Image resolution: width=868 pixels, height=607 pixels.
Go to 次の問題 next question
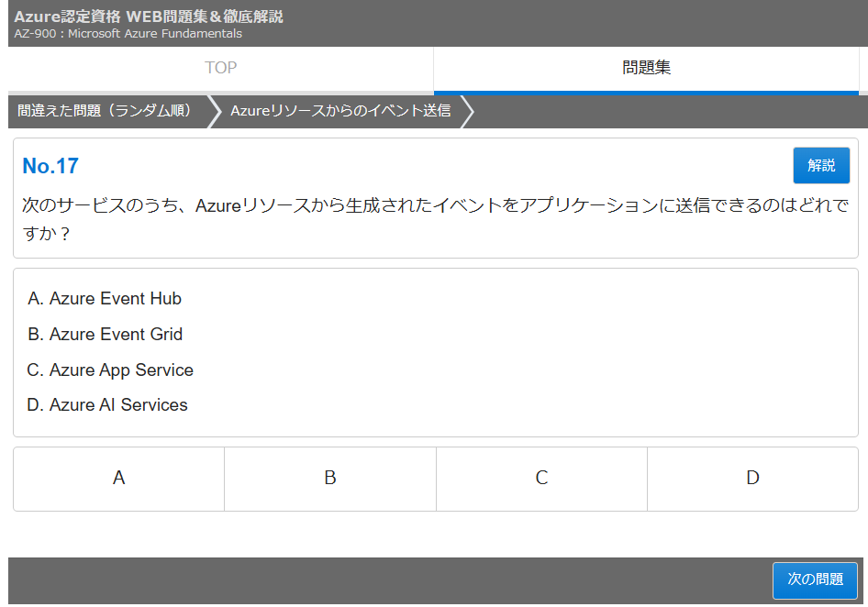pos(815,580)
